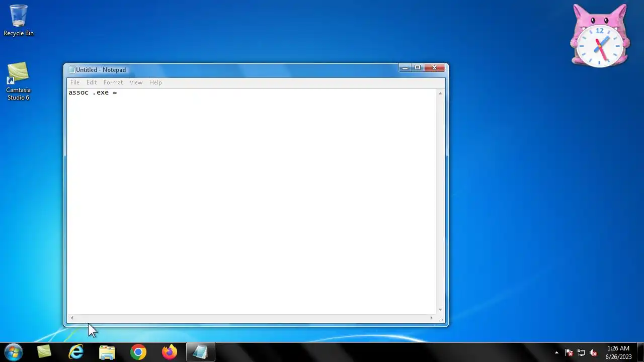Click the network status tray icon
The height and width of the screenshot is (362, 644).
coord(581,352)
